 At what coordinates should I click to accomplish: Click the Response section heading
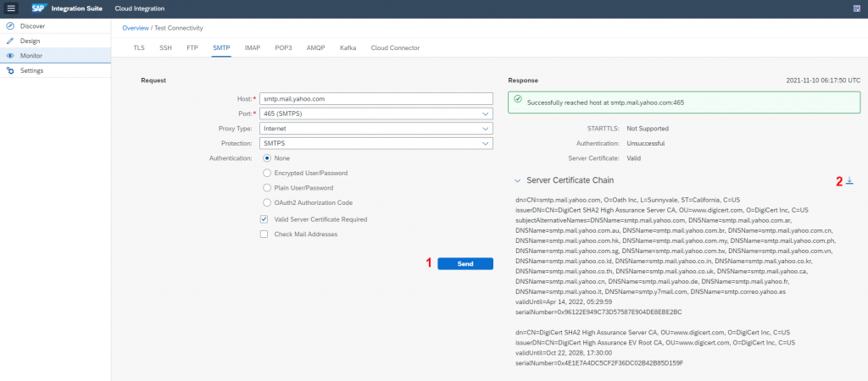[x=522, y=80]
